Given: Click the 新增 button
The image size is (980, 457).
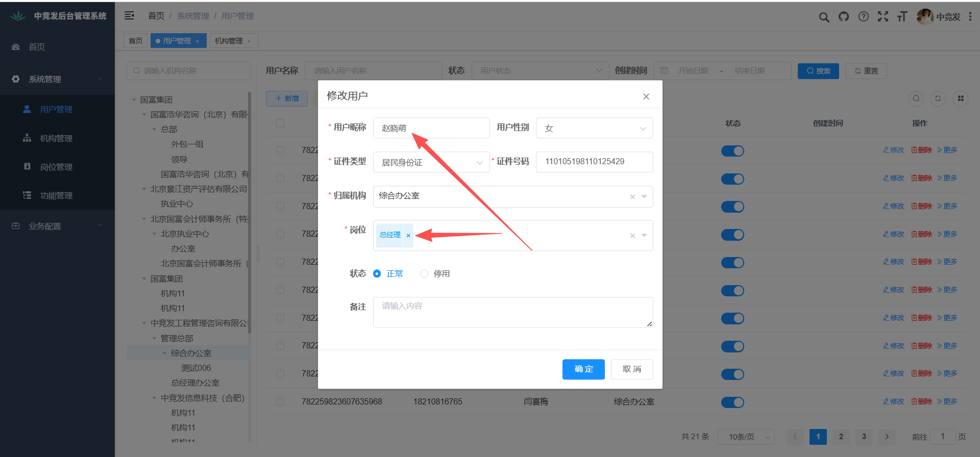Looking at the screenshot, I should (x=287, y=98).
